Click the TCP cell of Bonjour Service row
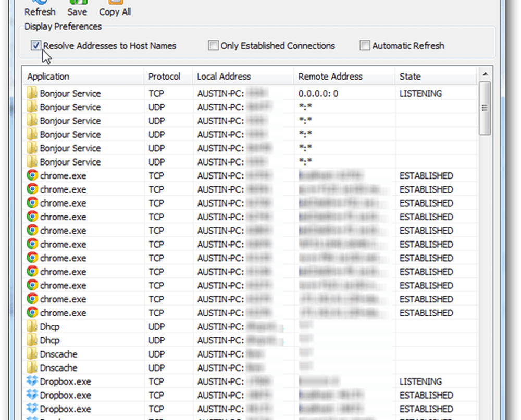This screenshot has height=420, width=521. point(156,94)
